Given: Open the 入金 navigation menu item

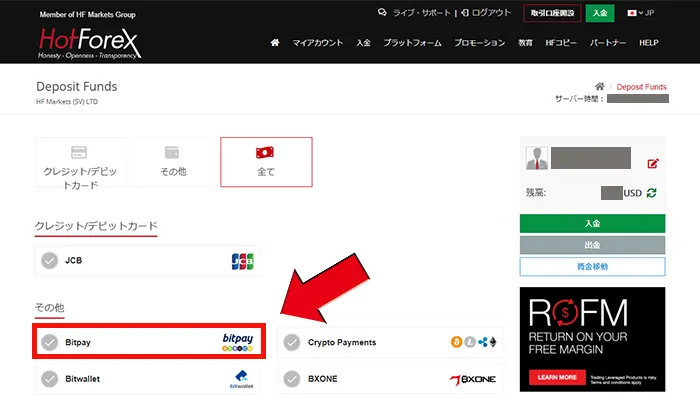Looking at the screenshot, I should [363, 43].
